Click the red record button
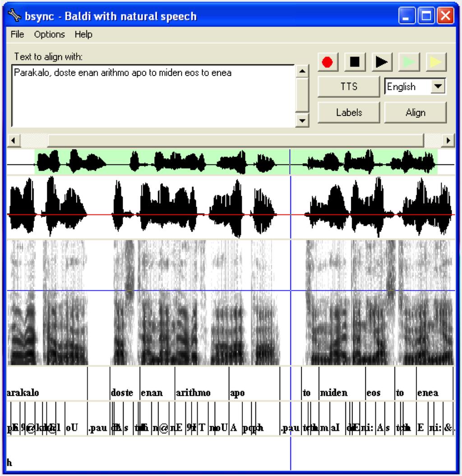Screen dimensions: 462x476 click(x=327, y=62)
